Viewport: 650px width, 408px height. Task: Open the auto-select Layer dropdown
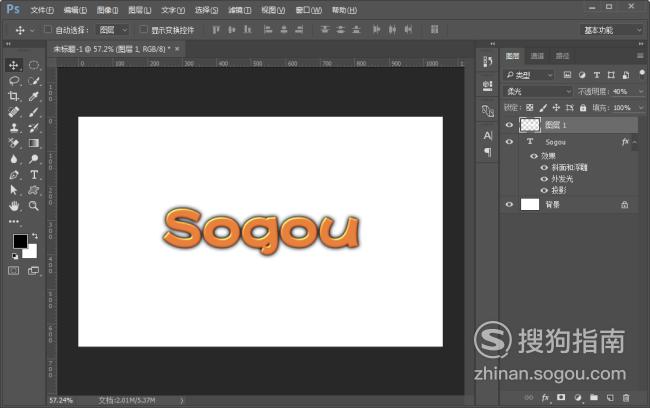pos(113,30)
